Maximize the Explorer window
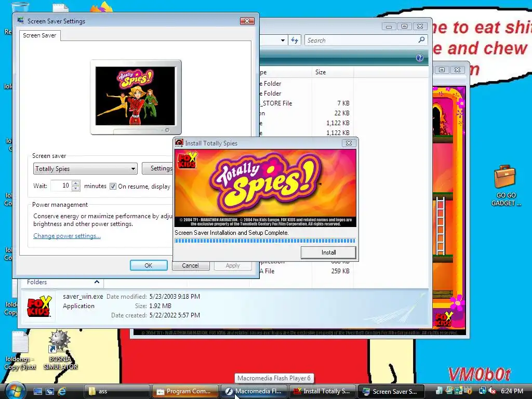Viewport: 532px width, 399px height. pyautogui.click(x=404, y=26)
